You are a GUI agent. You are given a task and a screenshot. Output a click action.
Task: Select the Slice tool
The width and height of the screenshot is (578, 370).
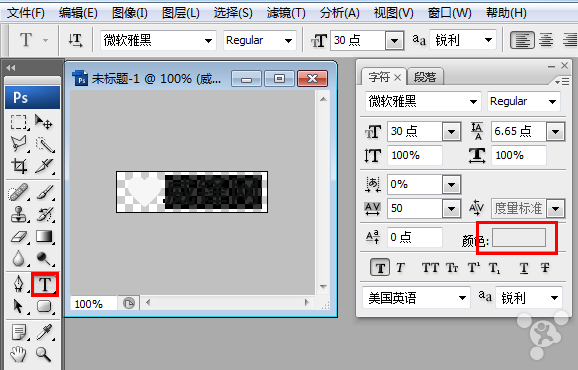pos(44,166)
